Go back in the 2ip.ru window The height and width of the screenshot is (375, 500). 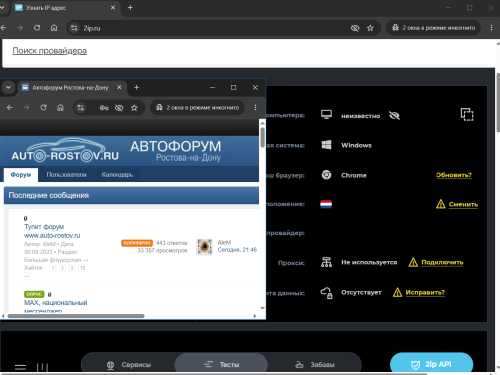click(x=4, y=28)
